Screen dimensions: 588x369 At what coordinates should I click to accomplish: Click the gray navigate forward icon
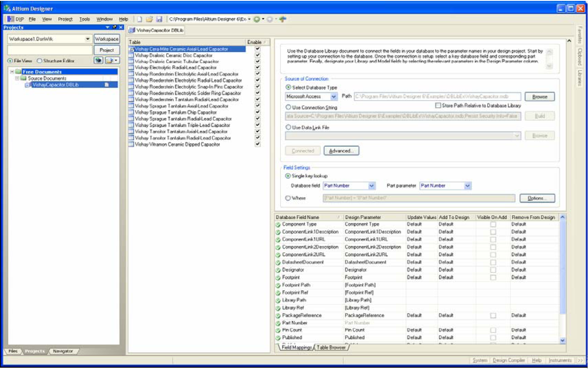click(270, 19)
